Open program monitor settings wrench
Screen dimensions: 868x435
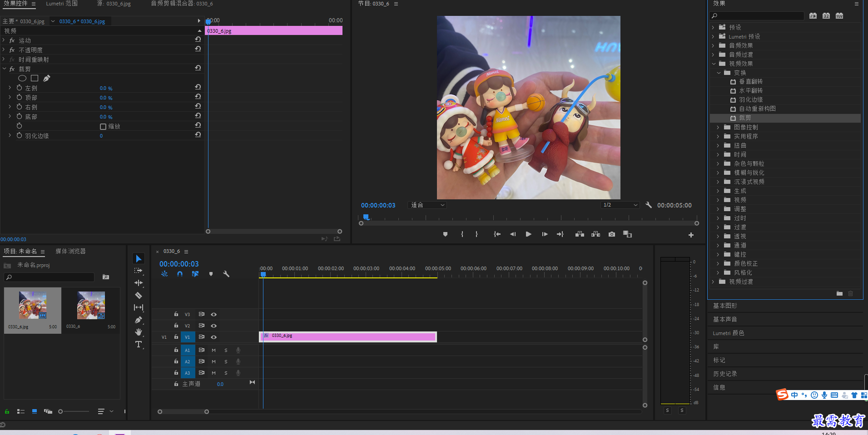pos(649,205)
